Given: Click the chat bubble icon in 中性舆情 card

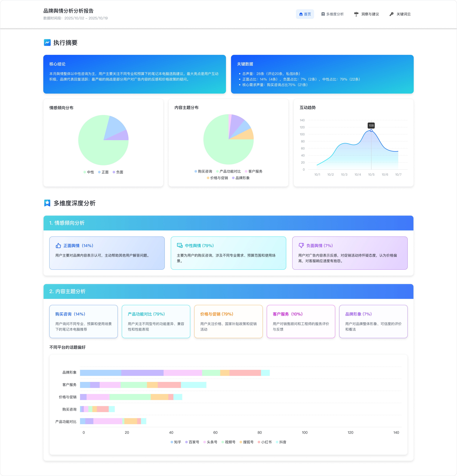Looking at the screenshot, I should point(180,246).
